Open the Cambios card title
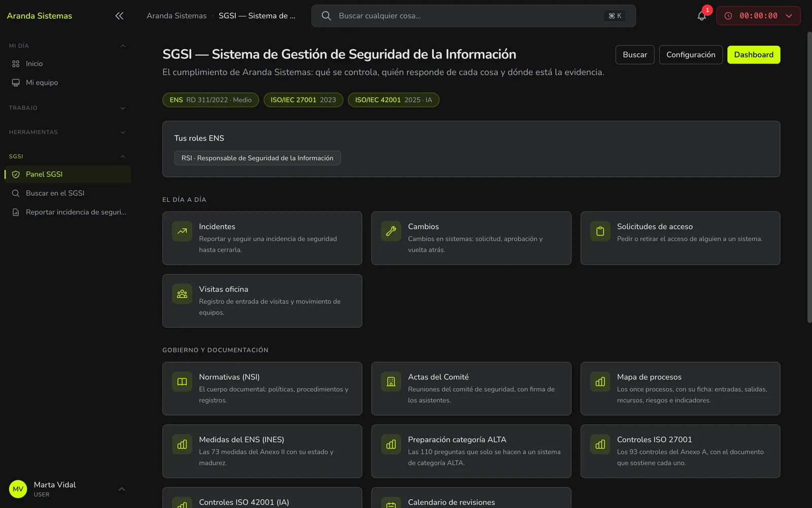Screen dimensions: 812x508 coord(423,227)
